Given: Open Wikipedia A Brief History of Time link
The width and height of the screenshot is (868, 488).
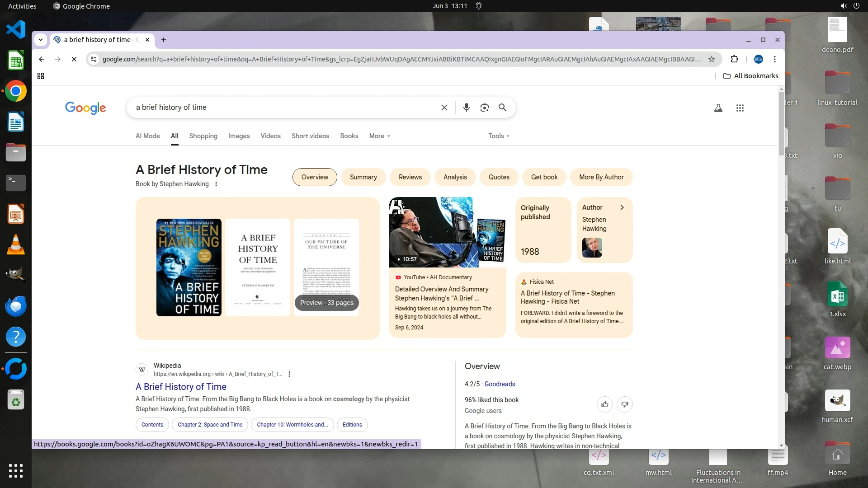Looking at the screenshot, I should [x=181, y=387].
